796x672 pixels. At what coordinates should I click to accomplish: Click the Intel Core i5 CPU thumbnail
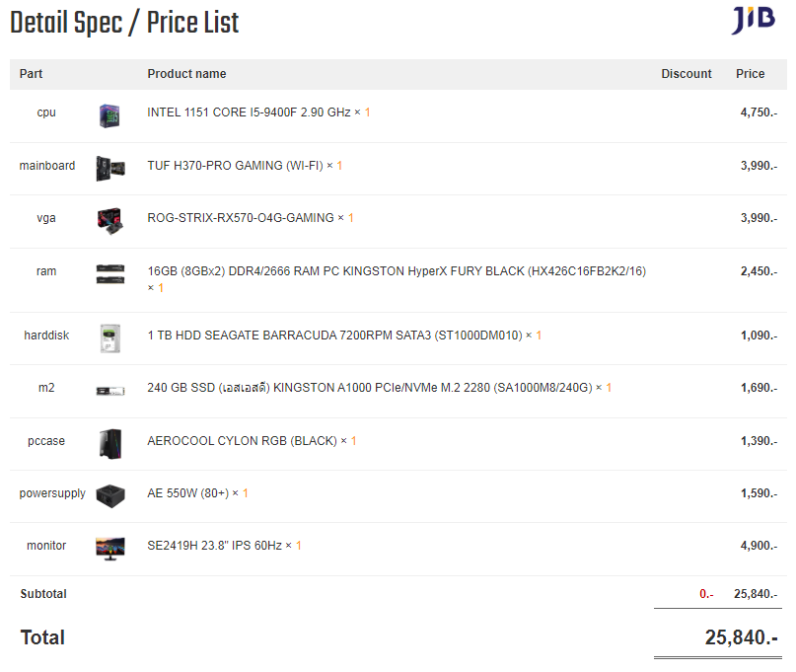pyautogui.click(x=109, y=114)
